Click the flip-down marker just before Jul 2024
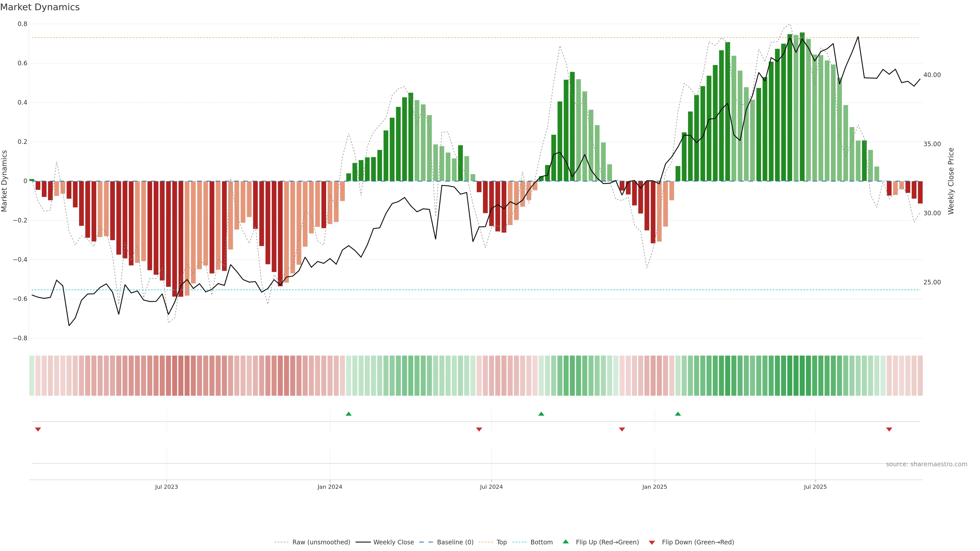Viewport: 980px width, 551px height. click(479, 429)
